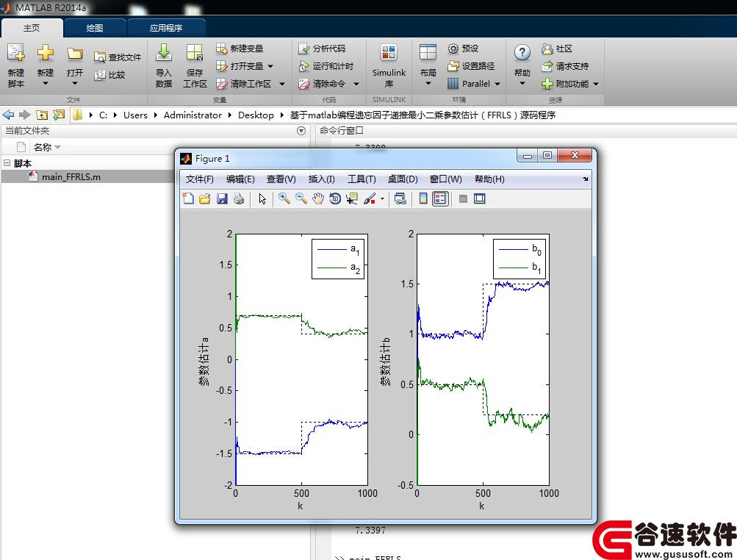Toggle the Insert Colorbar button
The height and width of the screenshot is (560, 737).
point(423,198)
